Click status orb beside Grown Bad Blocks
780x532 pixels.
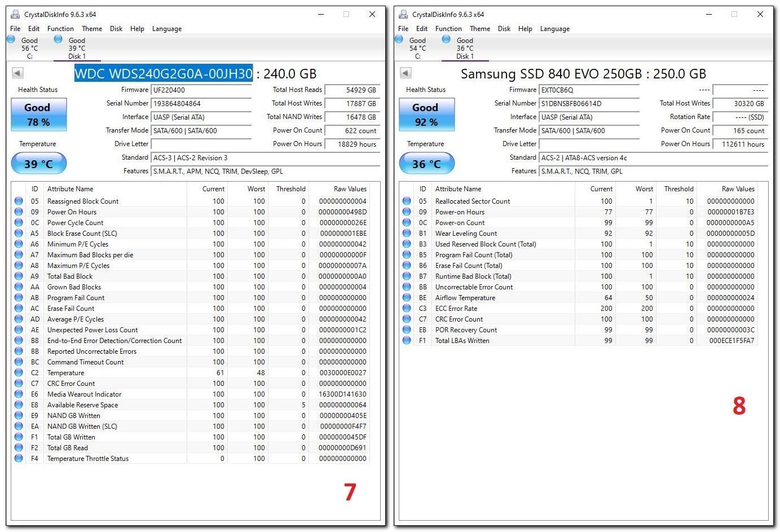click(x=19, y=287)
